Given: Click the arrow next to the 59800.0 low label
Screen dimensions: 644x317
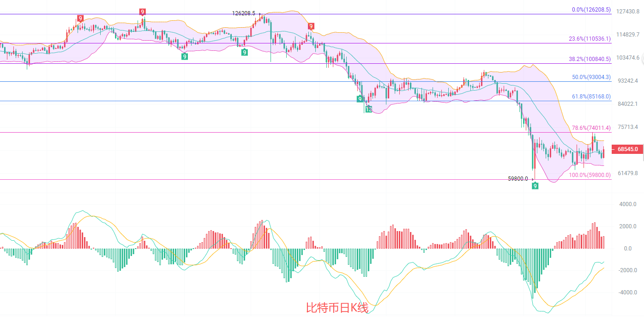Looking at the screenshot, I should tap(532, 179).
